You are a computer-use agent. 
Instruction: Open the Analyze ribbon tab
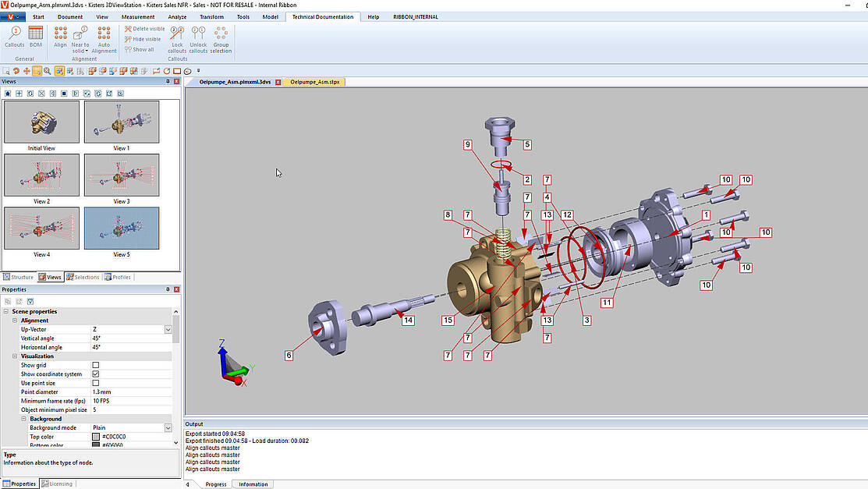pyautogui.click(x=177, y=16)
